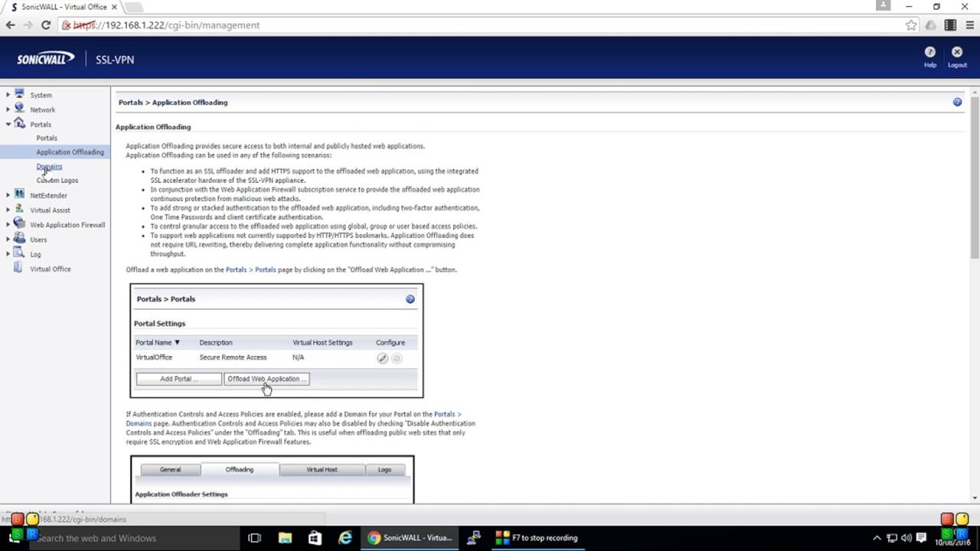The image size is (980, 551).
Task: Open File Explorer from the taskbar
Action: tap(285, 538)
